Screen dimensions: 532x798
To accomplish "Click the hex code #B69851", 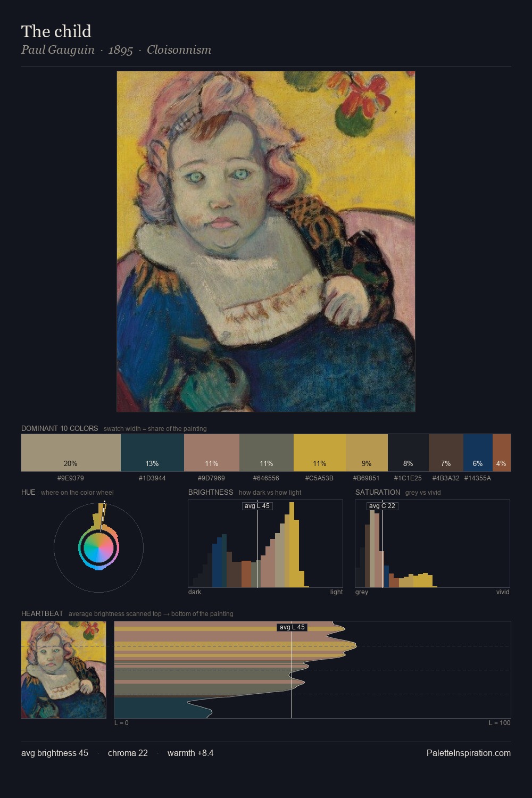I will (x=367, y=478).
